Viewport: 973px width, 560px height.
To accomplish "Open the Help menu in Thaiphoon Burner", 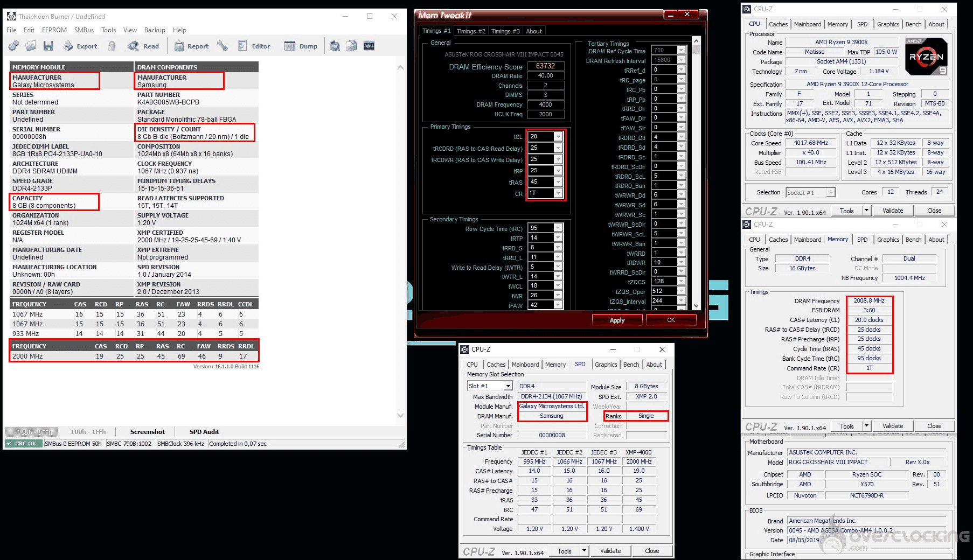I will point(180,30).
